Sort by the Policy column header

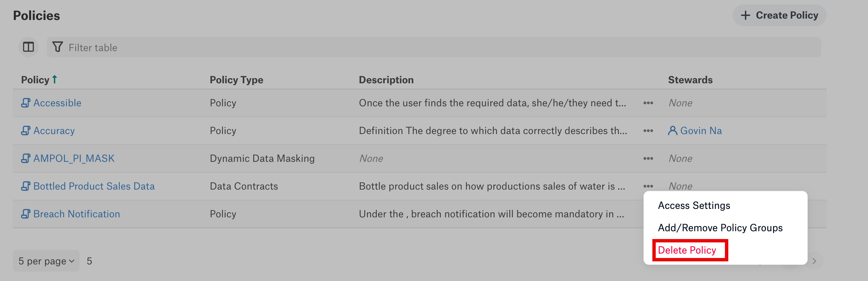pyautogui.click(x=35, y=80)
